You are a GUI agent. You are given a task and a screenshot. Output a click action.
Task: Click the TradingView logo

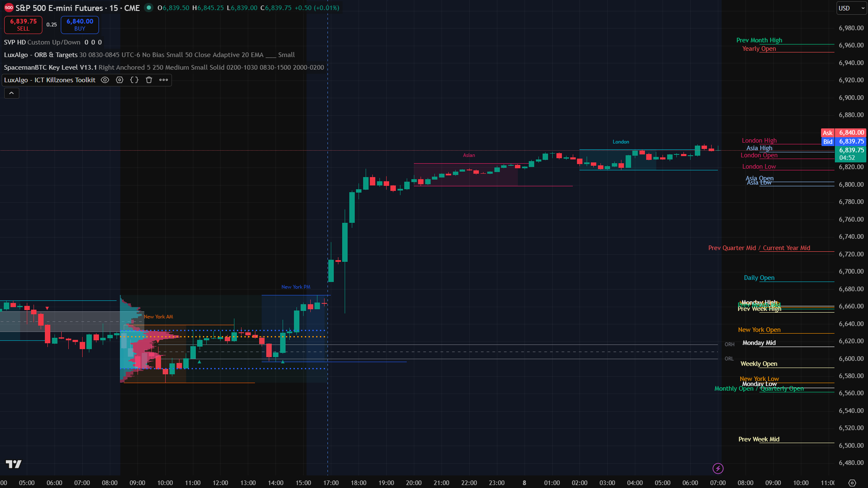(x=13, y=464)
